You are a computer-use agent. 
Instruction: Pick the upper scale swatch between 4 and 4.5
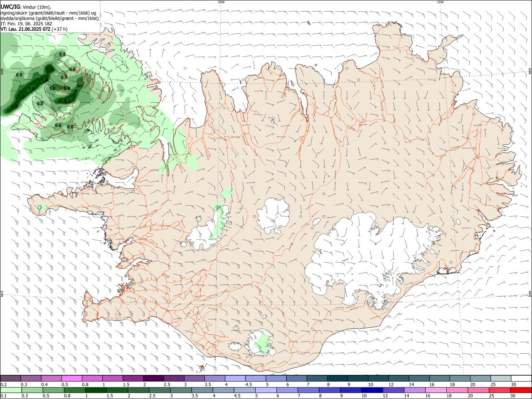tap(235, 378)
